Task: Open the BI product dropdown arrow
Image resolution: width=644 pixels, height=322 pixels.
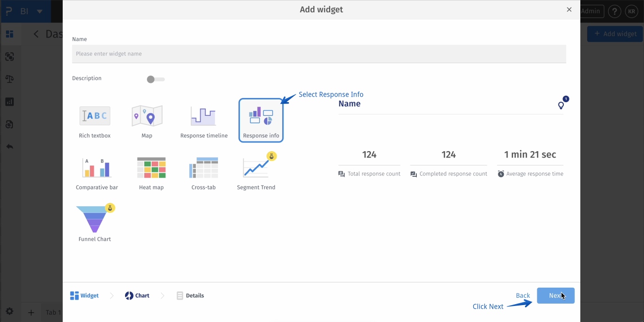Action: tap(40, 11)
